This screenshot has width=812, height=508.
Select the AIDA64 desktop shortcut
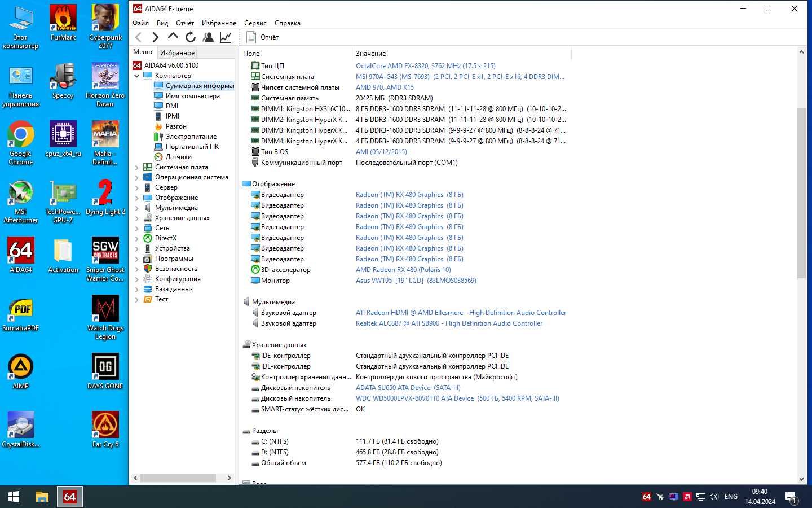[21, 255]
